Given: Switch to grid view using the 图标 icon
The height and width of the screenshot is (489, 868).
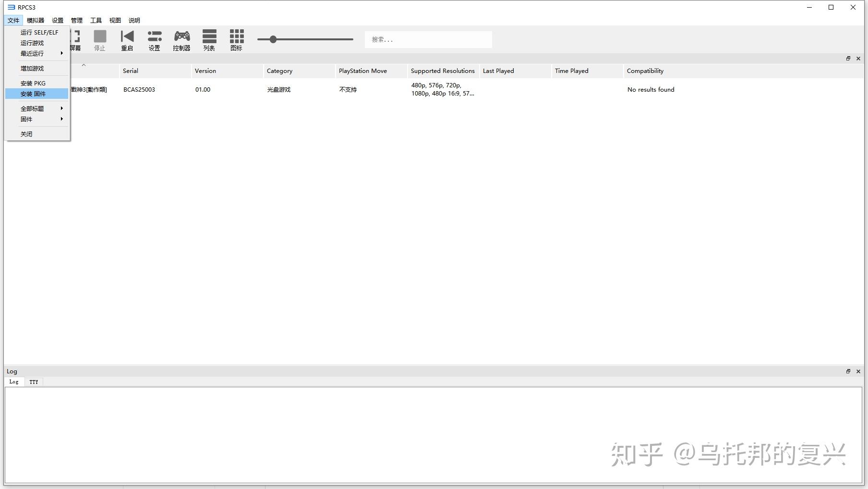Looking at the screenshot, I should tap(236, 39).
